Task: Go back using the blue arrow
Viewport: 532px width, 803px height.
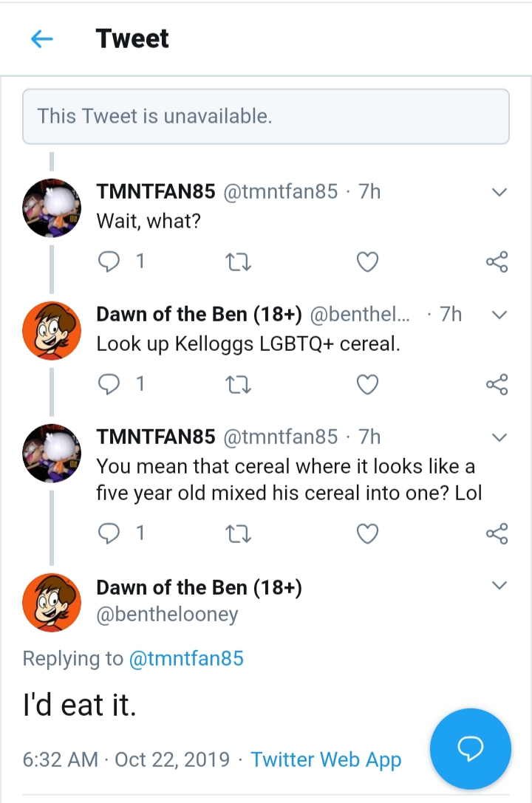Action: click(42, 38)
